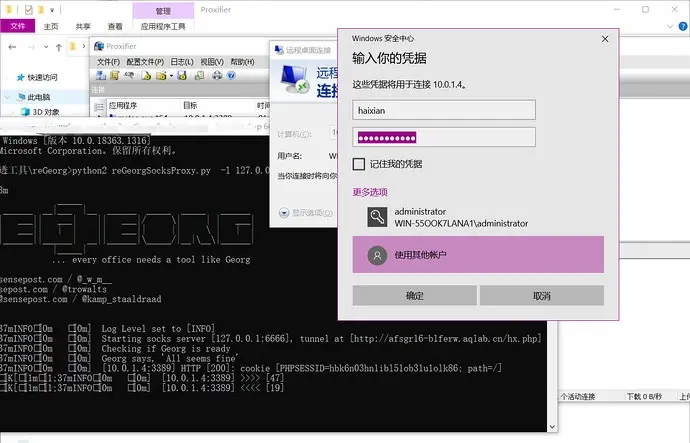Click the Proxifier proxy servers toolbar icon
Image resolution: width=690 pixels, height=443 pixels.
(101, 76)
